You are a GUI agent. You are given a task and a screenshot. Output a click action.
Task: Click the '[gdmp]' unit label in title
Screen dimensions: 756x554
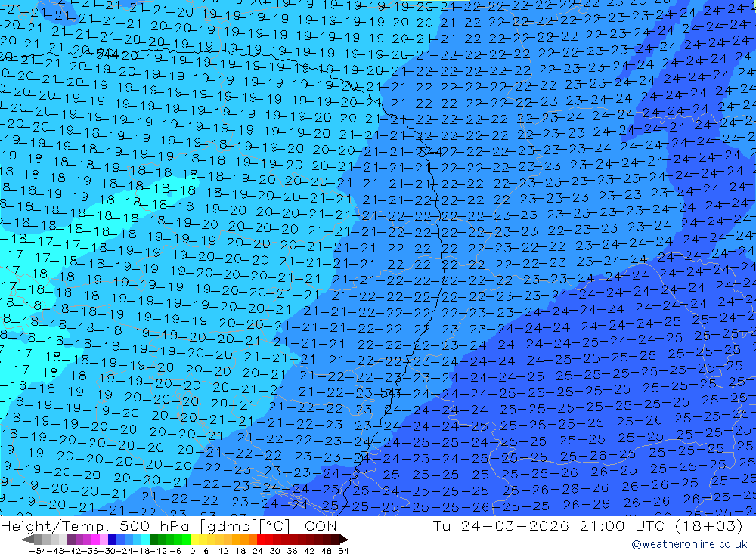[x=229, y=526]
